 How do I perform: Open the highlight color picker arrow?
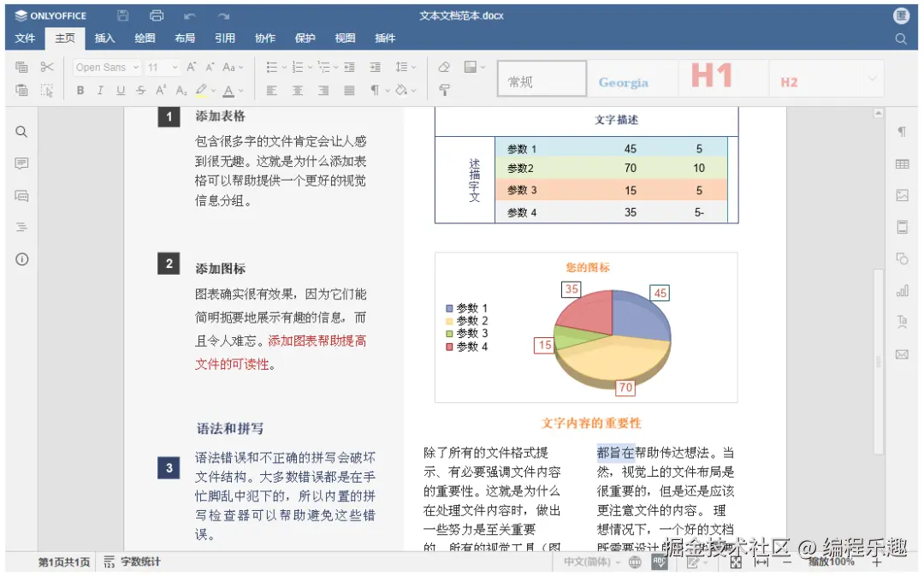point(213,91)
